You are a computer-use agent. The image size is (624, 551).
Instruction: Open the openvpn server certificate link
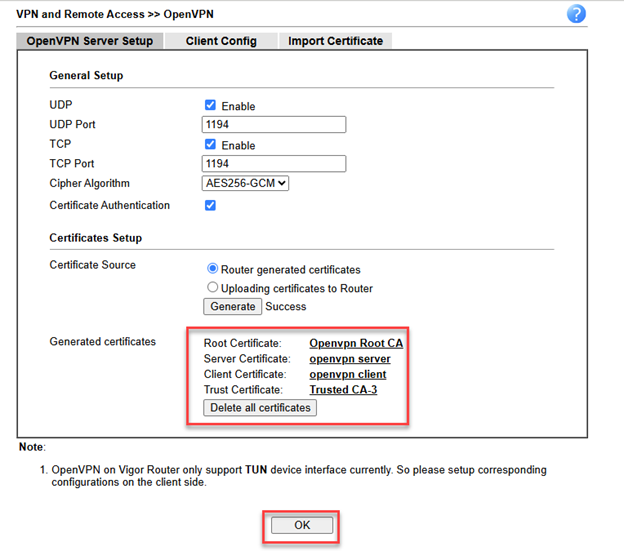350,359
